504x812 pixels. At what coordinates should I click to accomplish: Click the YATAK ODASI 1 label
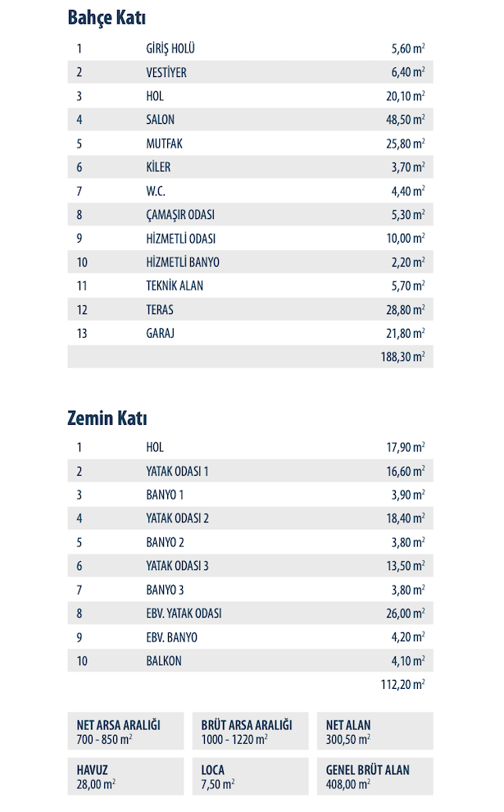pos(177,472)
